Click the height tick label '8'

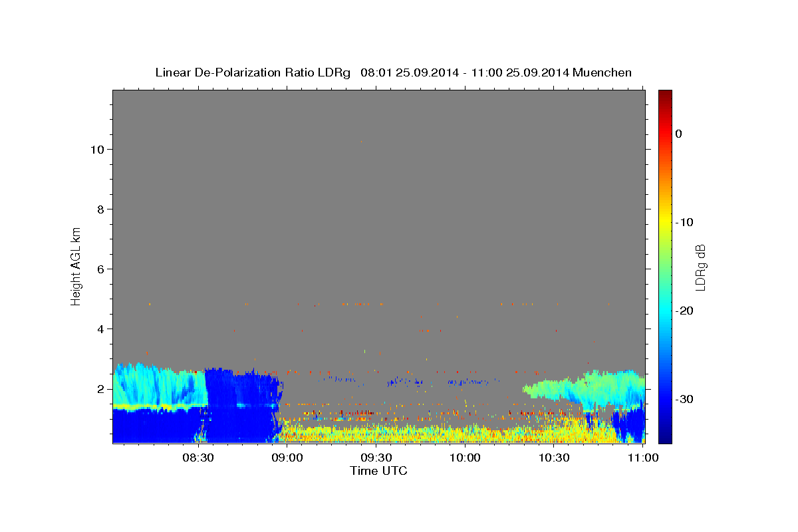point(100,209)
